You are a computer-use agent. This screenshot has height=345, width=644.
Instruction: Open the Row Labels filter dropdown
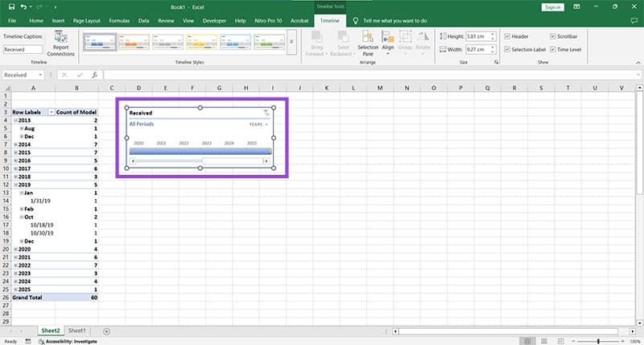pos(52,112)
